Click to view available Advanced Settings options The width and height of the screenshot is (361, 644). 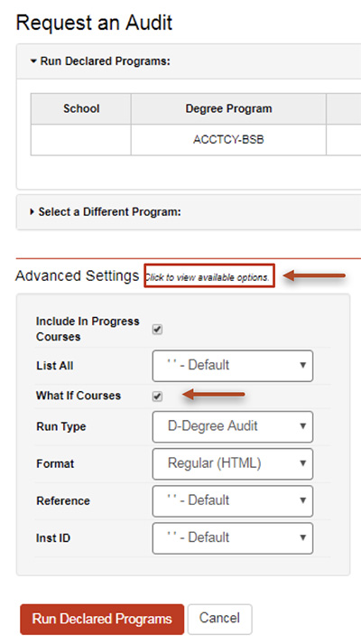(209, 277)
